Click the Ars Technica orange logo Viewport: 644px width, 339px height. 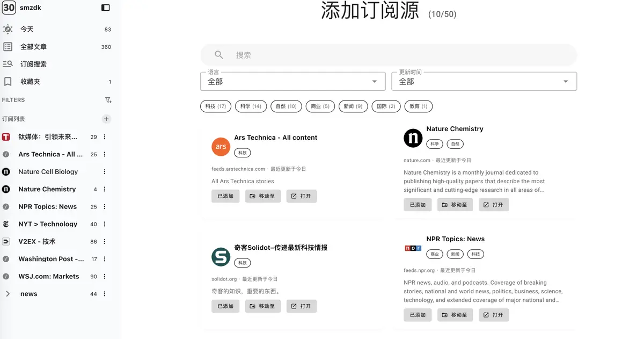click(221, 147)
